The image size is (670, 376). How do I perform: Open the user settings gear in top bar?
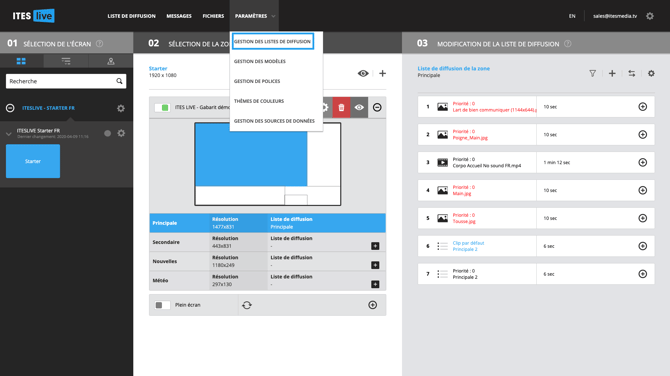[649, 16]
